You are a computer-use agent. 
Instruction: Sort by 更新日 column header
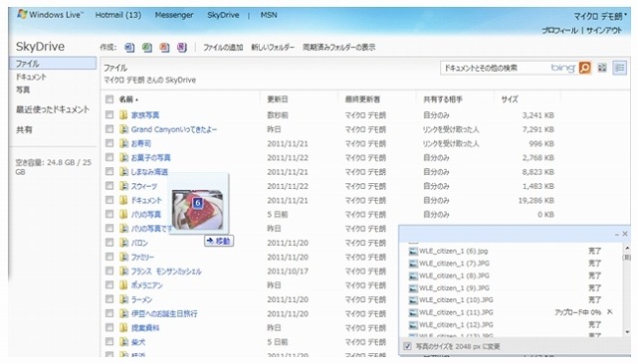coord(278,99)
